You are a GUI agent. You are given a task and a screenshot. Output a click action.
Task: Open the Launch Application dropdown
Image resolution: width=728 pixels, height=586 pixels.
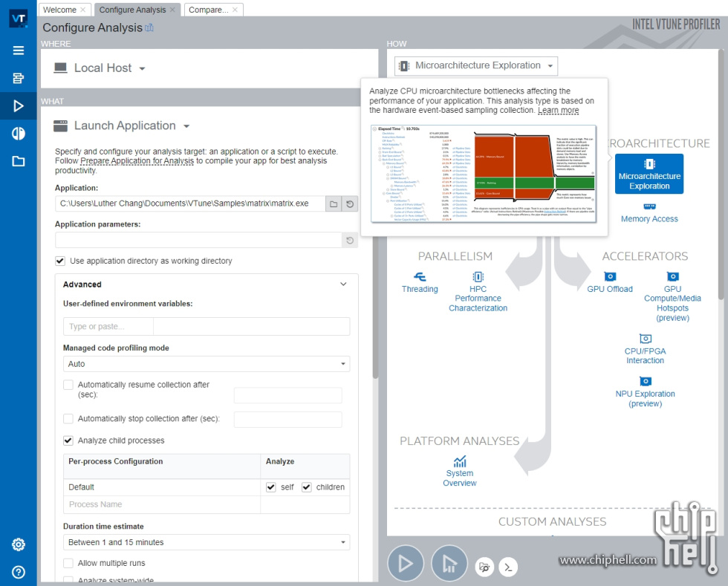pyautogui.click(x=122, y=126)
